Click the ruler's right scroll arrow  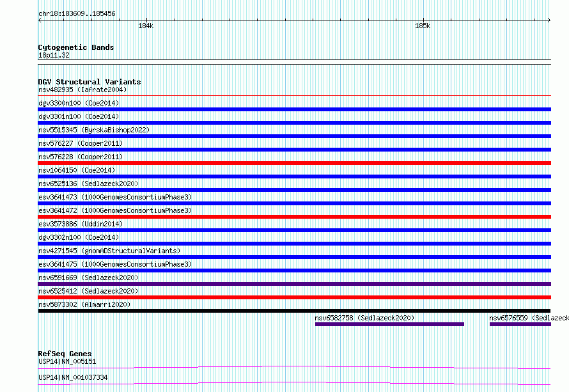[x=549, y=20]
